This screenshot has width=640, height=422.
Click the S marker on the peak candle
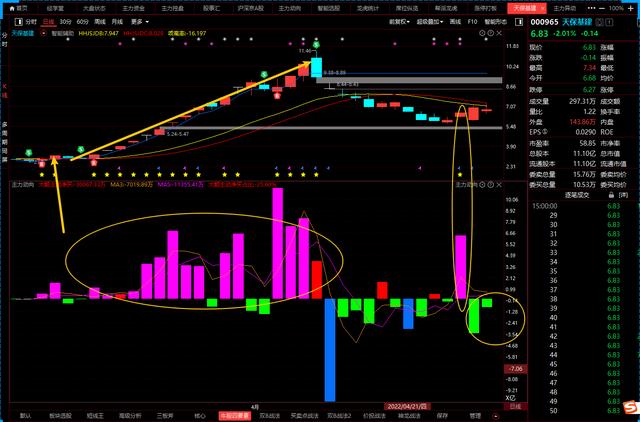coord(317,47)
